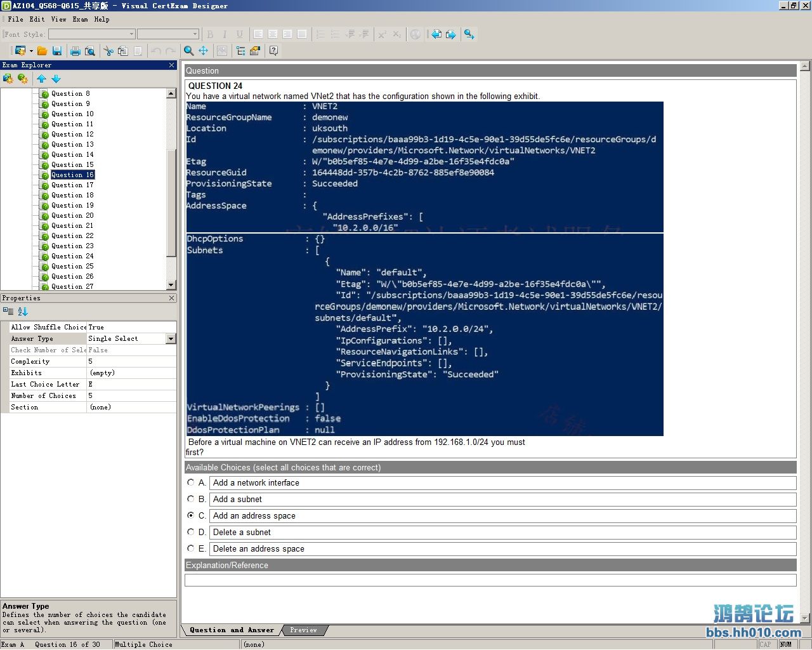The height and width of the screenshot is (650, 812).
Task: Click the Exam Explorer scroll up arrow
Action: pos(171,93)
